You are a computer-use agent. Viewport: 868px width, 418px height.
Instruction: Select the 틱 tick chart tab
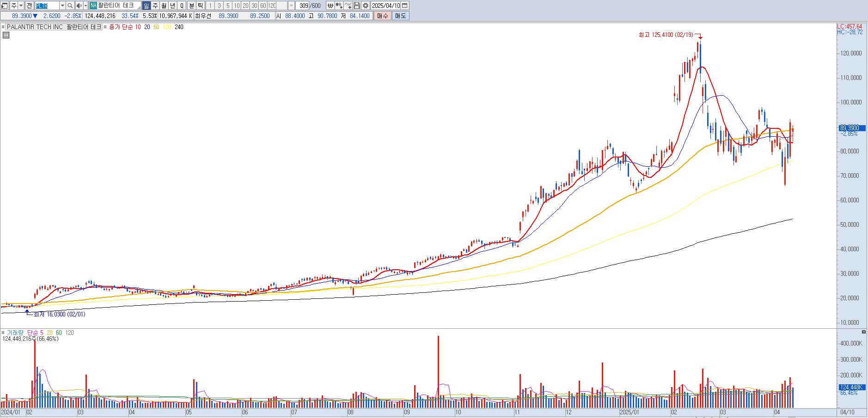[200, 6]
